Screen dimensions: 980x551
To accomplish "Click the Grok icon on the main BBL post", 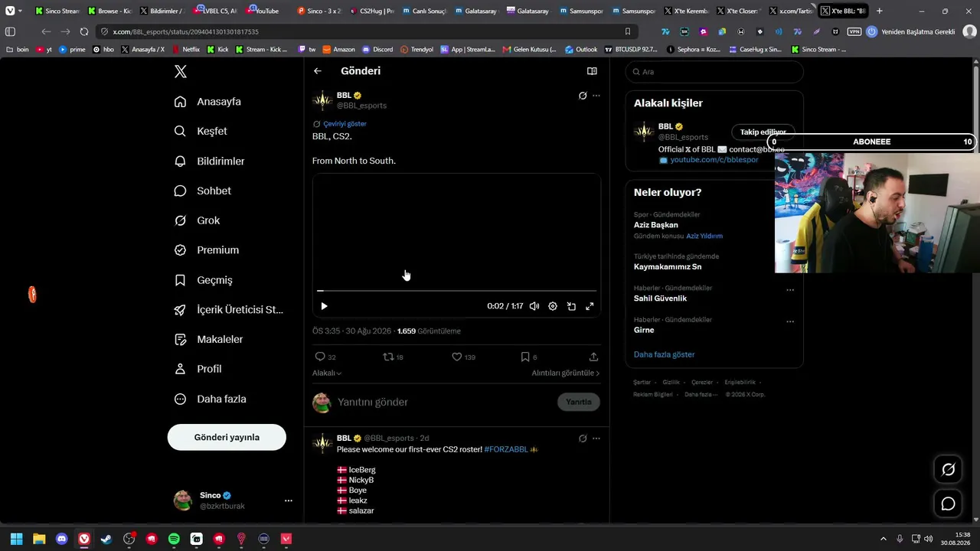I will [x=583, y=96].
